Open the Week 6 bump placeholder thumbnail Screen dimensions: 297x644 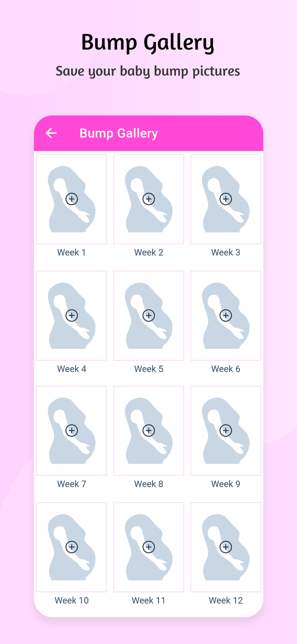point(226,315)
